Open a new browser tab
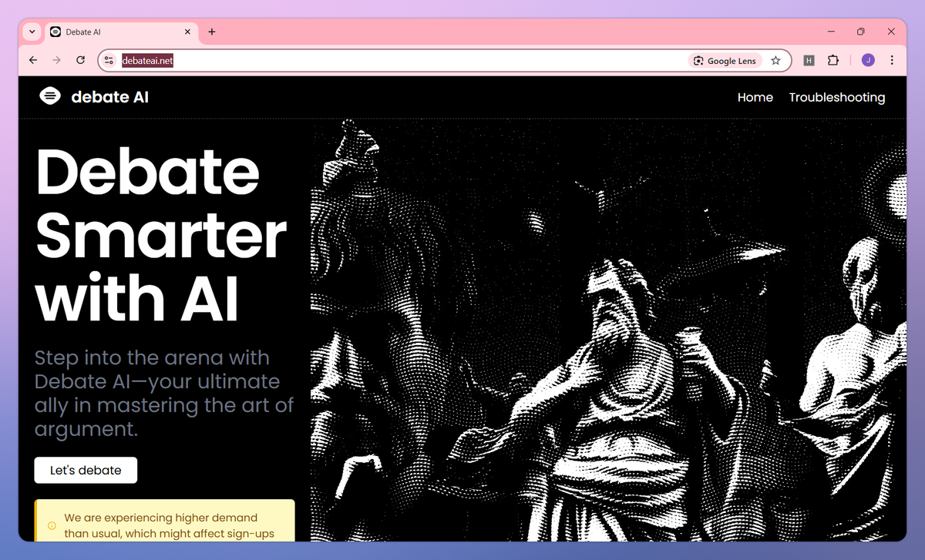Screen dimensions: 925x560 212,32
